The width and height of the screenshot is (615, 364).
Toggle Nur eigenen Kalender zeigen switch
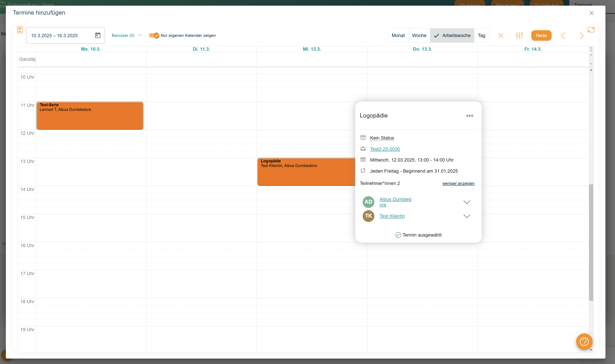(154, 35)
